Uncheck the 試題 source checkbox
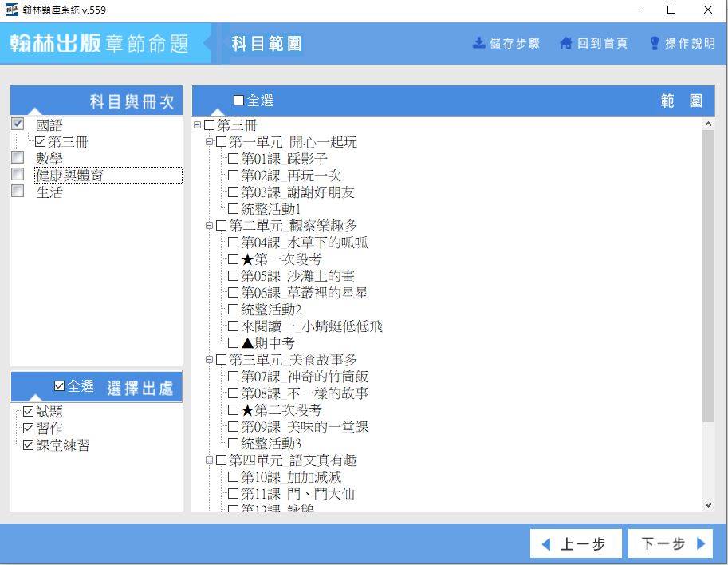728x565 pixels. (x=29, y=411)
